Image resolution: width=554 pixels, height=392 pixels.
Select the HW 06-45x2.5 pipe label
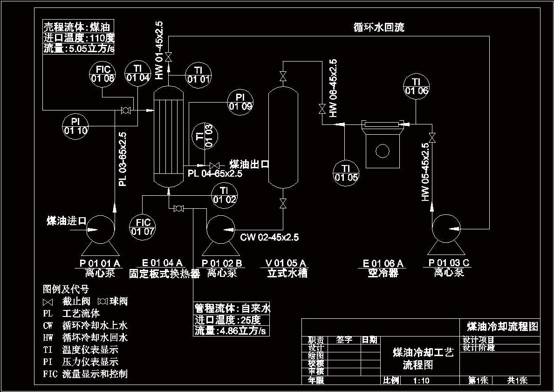333,88
